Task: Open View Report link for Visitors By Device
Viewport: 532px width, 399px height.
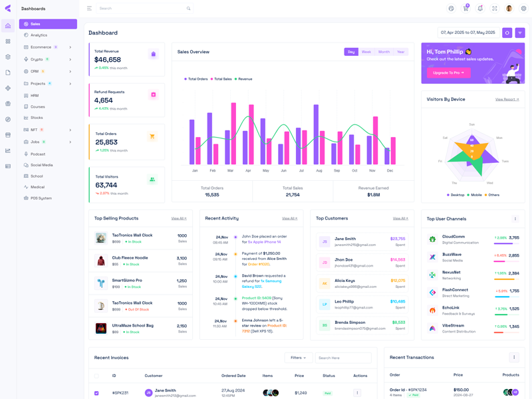Action: (x=507, y=99)
